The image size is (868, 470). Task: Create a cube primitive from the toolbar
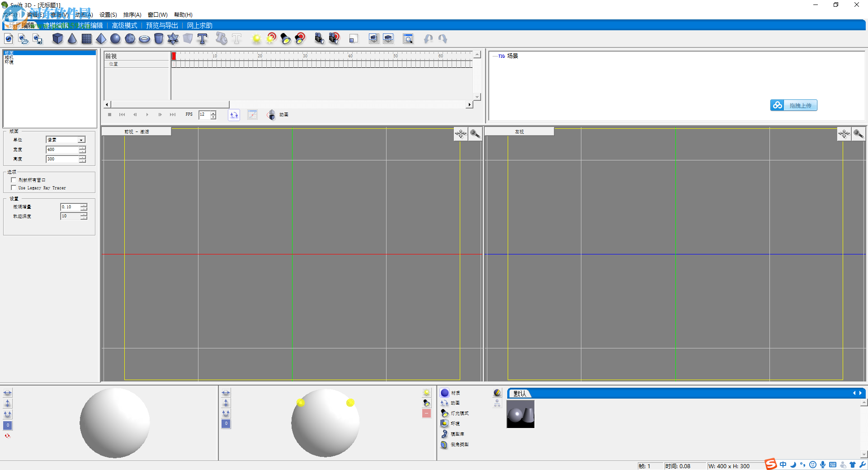58,39
